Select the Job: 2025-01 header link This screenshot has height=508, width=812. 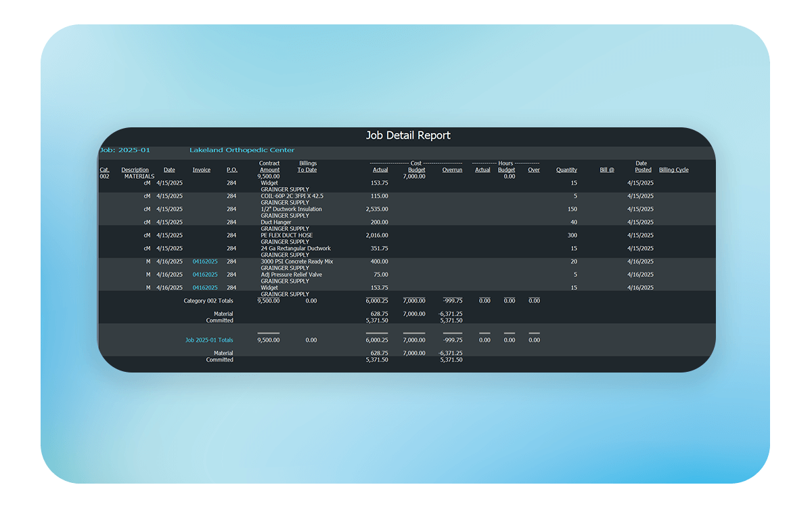[x=125, y=150]
